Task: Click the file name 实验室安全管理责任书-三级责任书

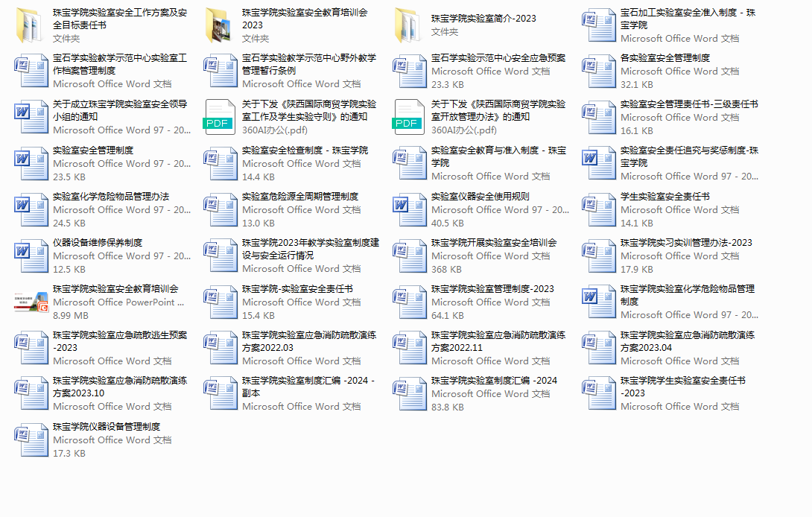Action: click(x=689, y=104)
